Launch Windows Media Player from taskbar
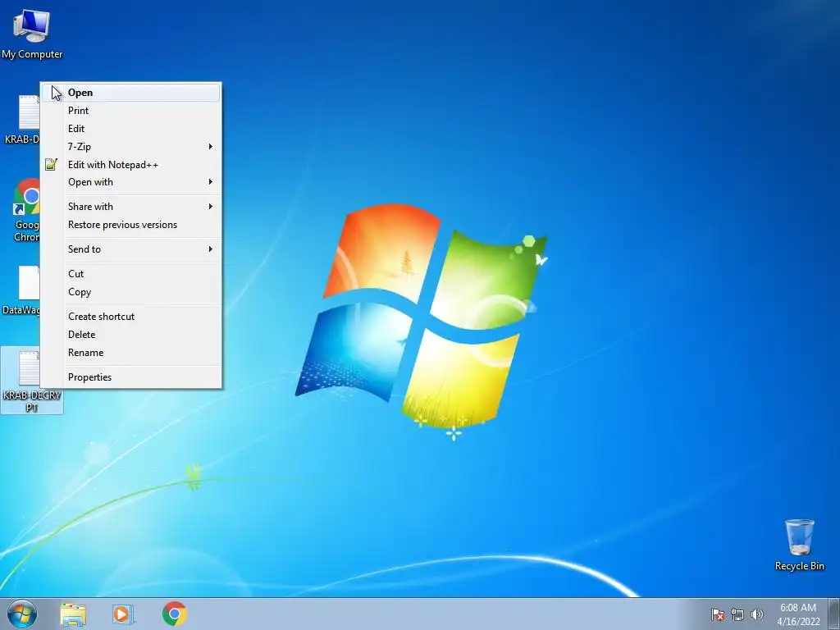 coord(123,614)
